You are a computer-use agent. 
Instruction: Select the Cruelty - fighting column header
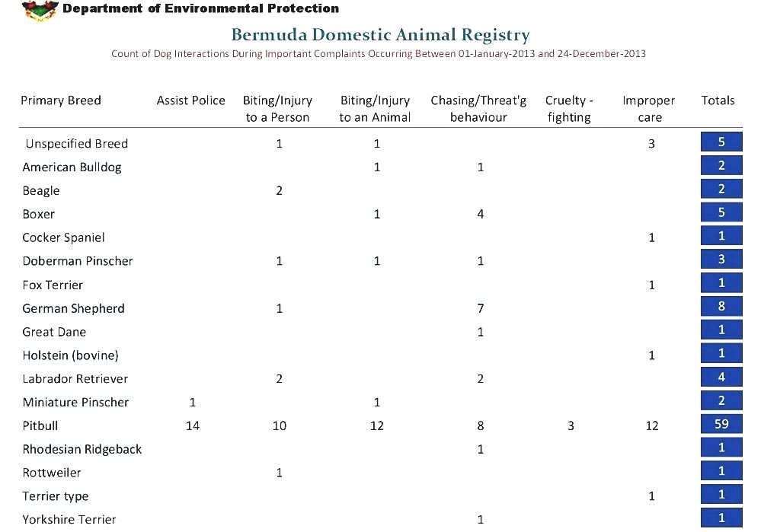point(569,109)
